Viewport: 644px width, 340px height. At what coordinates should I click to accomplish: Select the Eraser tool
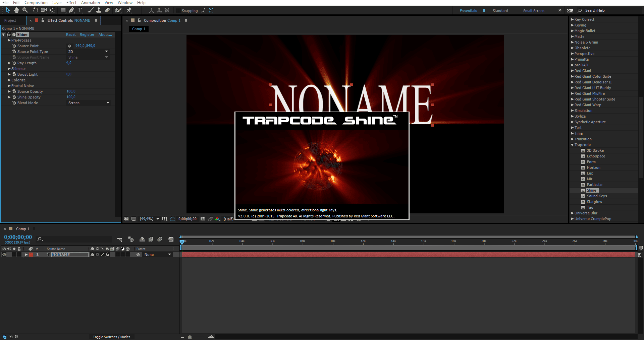tap(108, 10)
